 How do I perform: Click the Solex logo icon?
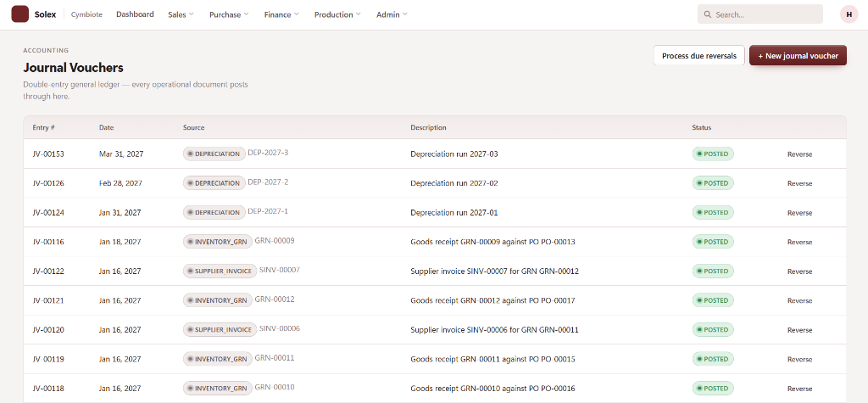(20, 14)
